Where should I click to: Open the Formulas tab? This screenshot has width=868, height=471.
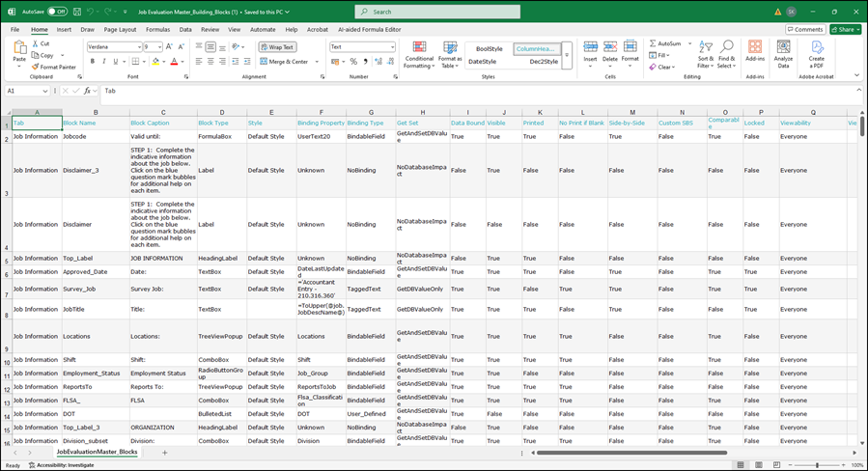(x=157, y=29)
